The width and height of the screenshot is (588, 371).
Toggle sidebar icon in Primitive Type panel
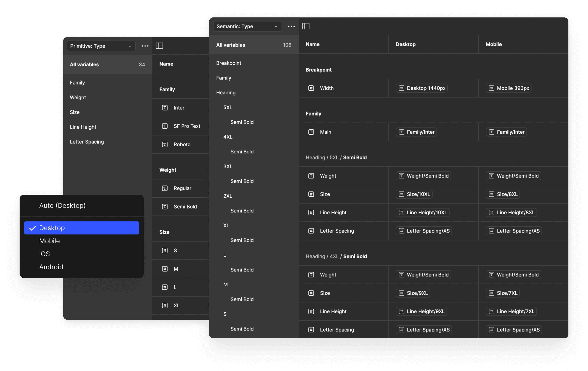point(159,46)
